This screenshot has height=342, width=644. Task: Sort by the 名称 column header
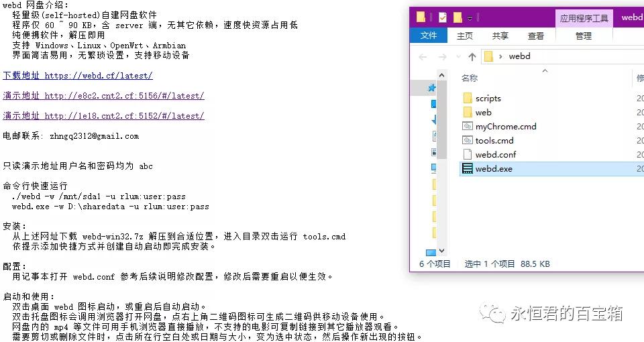[x=470, y=78]
